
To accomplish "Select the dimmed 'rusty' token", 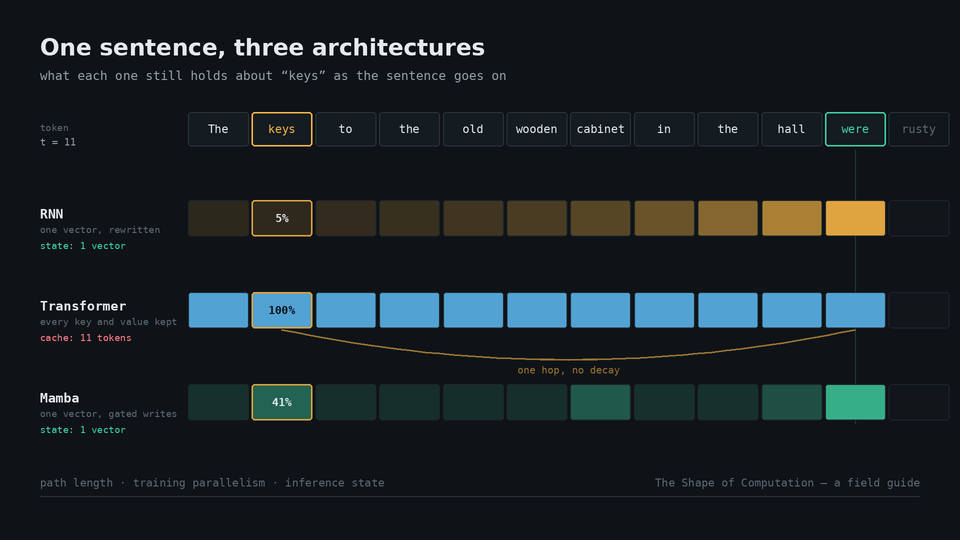I will point(918,129).
